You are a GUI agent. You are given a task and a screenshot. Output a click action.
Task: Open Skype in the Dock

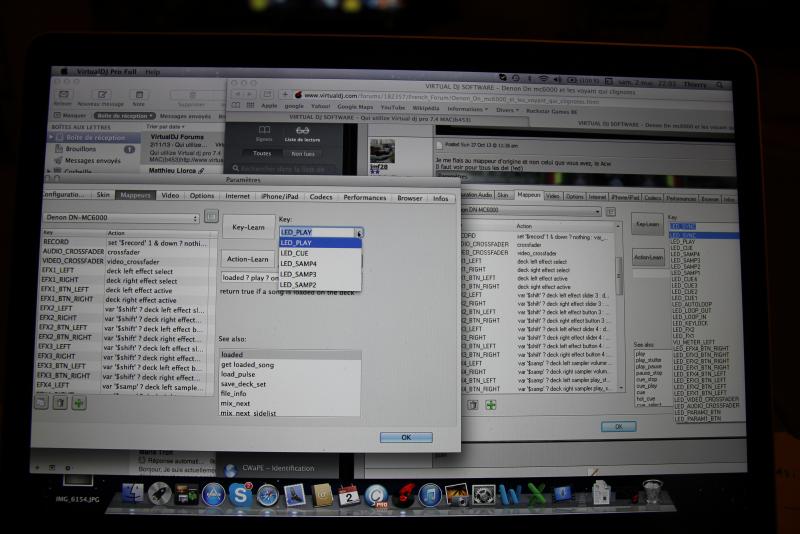point(240,495)
